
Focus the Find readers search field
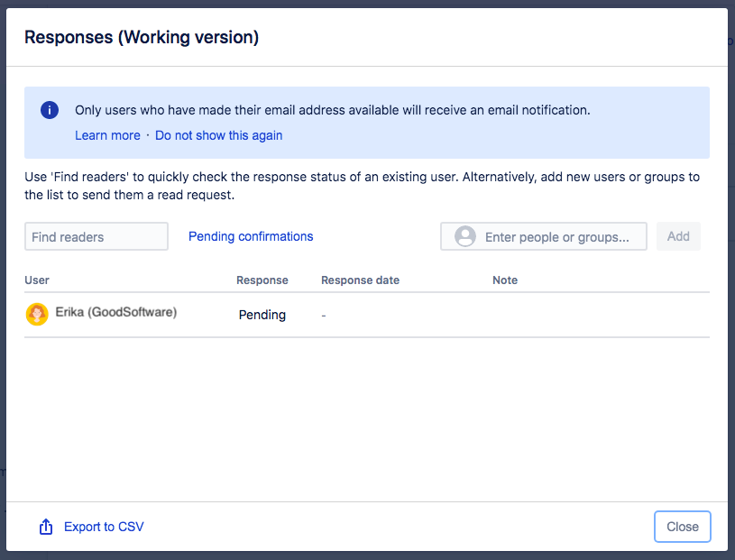pos(96,236)
